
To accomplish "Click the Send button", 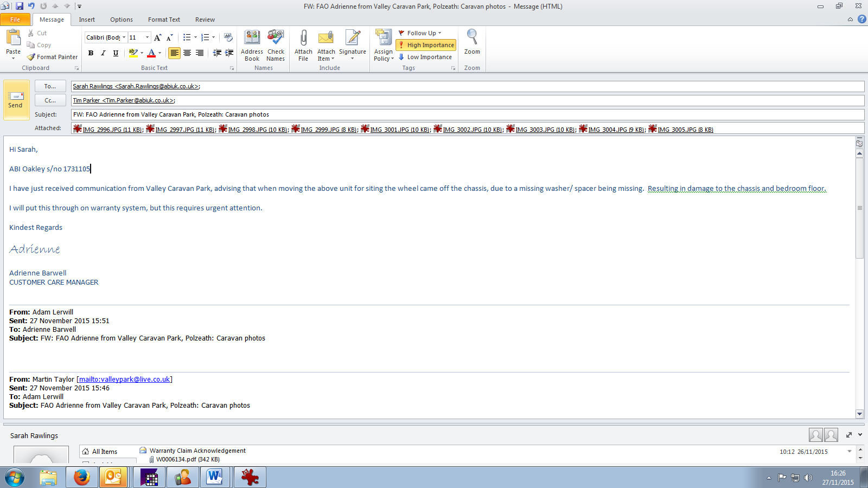I will click(x=16, y=100).
